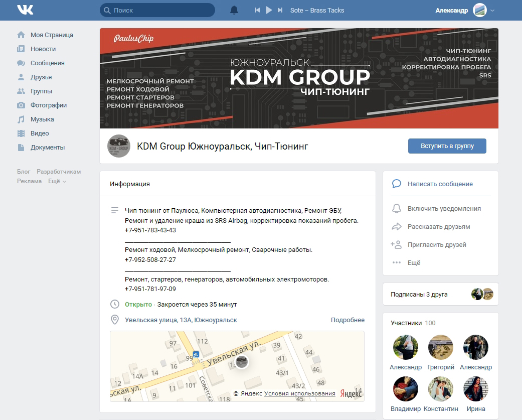
Task: Click the Поиск search field
Action: 160,10
